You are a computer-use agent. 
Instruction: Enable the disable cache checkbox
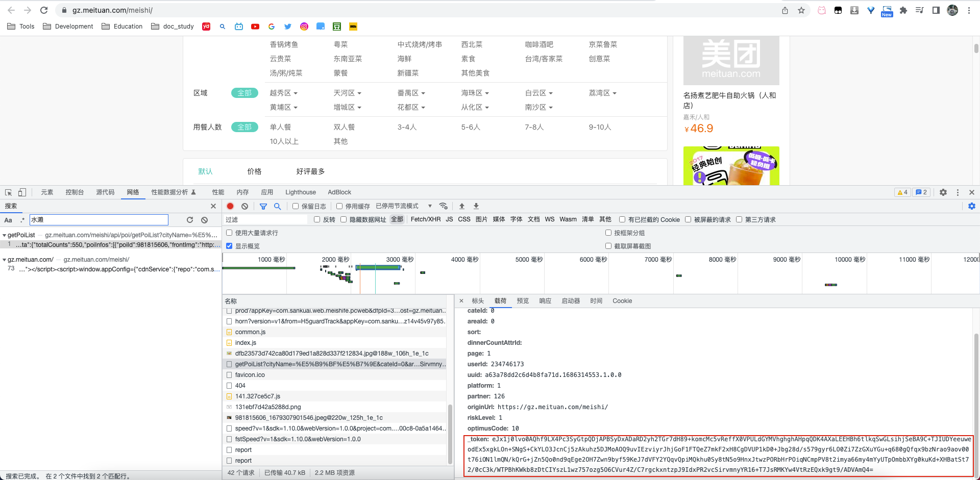coord(339,206)
